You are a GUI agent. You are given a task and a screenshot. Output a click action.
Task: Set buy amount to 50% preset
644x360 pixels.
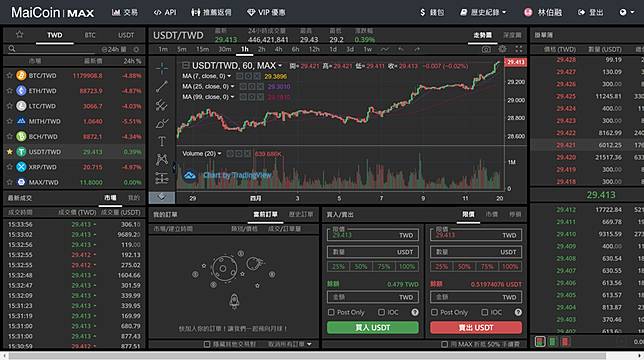pyautogui.click(x=361, y=266)
